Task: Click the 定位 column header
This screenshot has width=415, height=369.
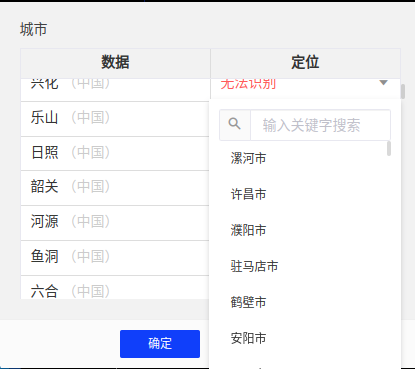Action: point(305,63)
